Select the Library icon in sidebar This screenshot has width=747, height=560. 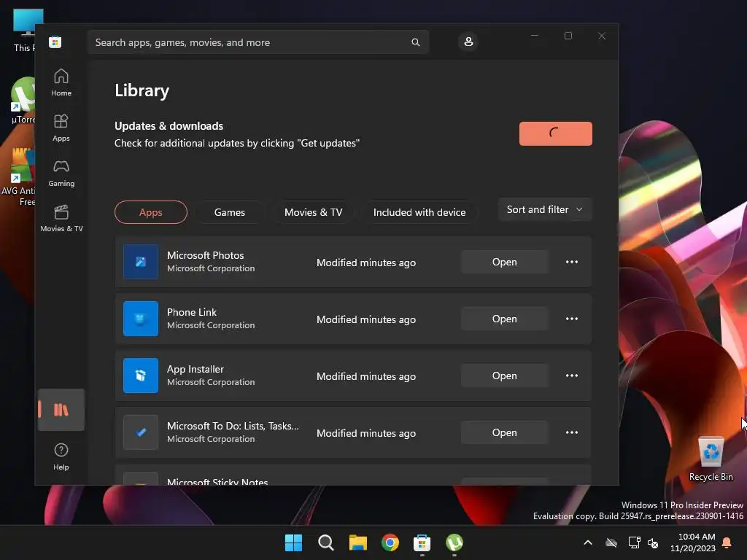coord(61,410)
